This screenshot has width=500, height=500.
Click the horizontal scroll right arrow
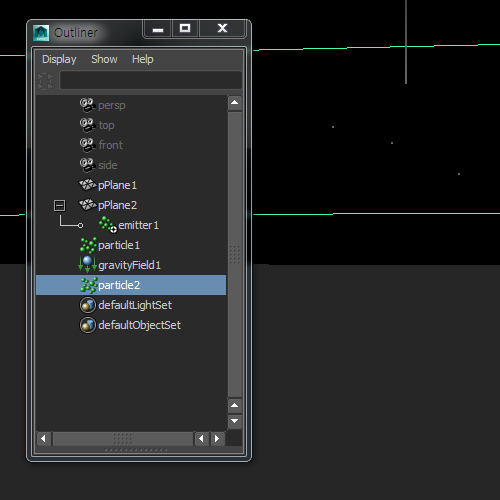(217, 439)
